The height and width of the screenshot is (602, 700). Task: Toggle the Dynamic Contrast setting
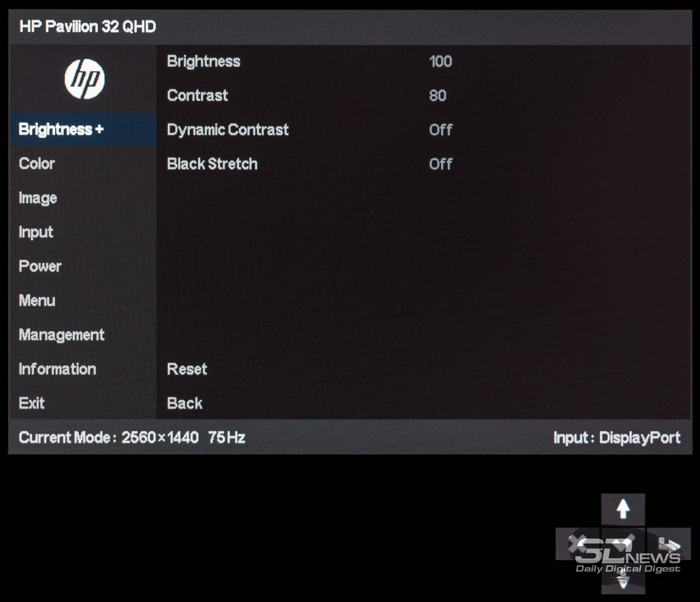[x=423, y=130]
